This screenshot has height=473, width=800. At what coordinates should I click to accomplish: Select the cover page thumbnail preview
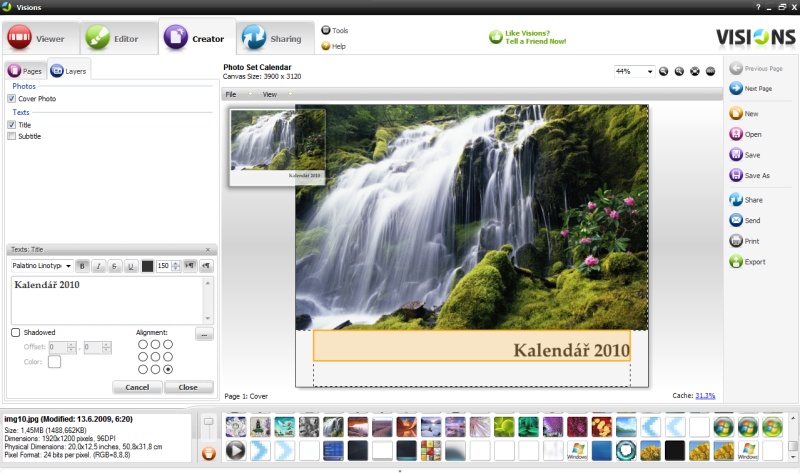tap(277, 147)
